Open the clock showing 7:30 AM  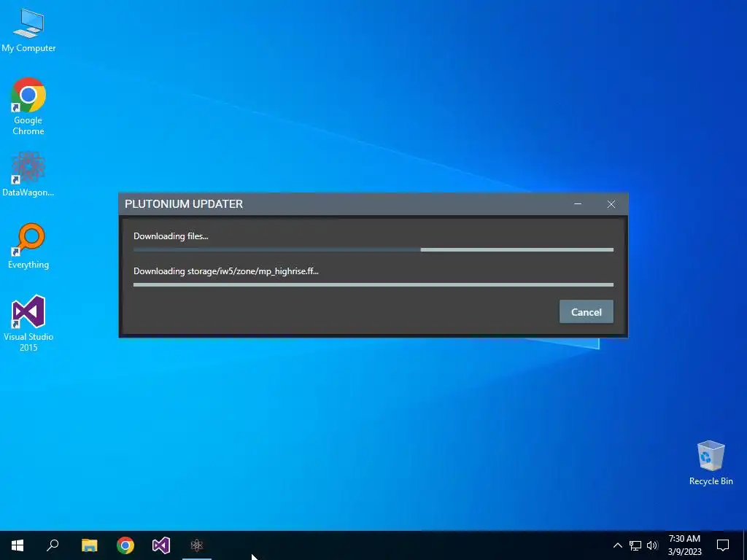(684, 545)
